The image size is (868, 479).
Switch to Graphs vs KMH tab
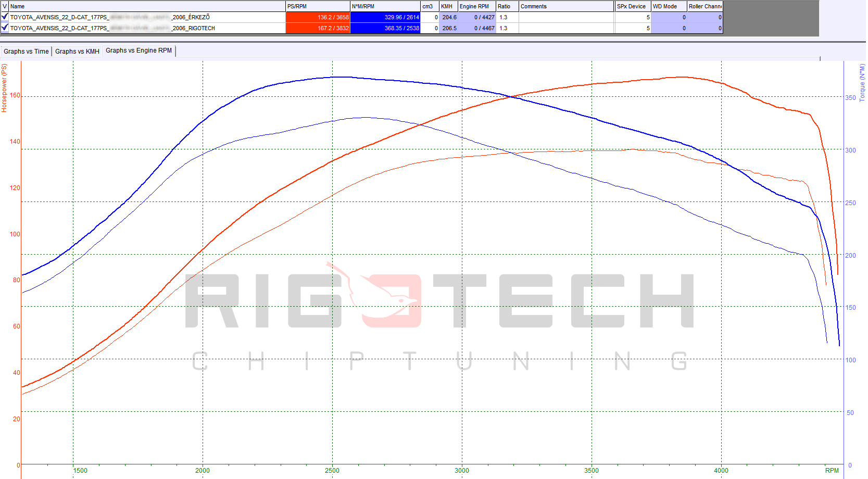pos(77,52)
